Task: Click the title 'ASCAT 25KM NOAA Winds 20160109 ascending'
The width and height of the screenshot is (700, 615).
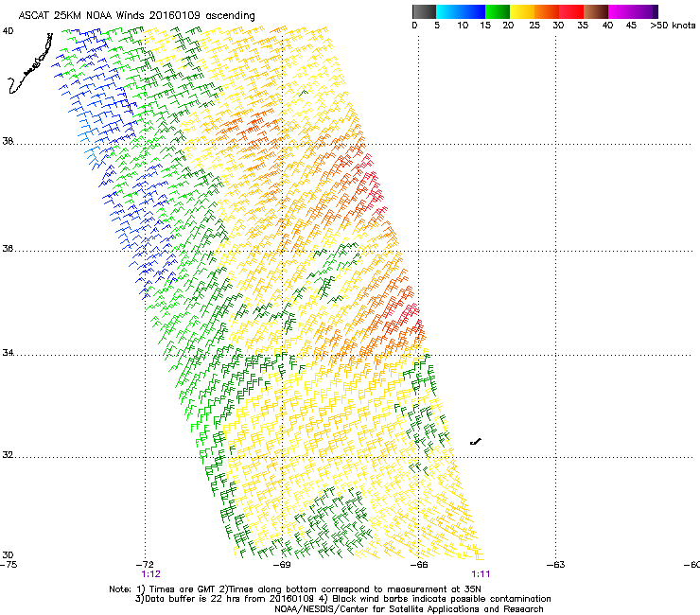Action: tap(136, 16)
